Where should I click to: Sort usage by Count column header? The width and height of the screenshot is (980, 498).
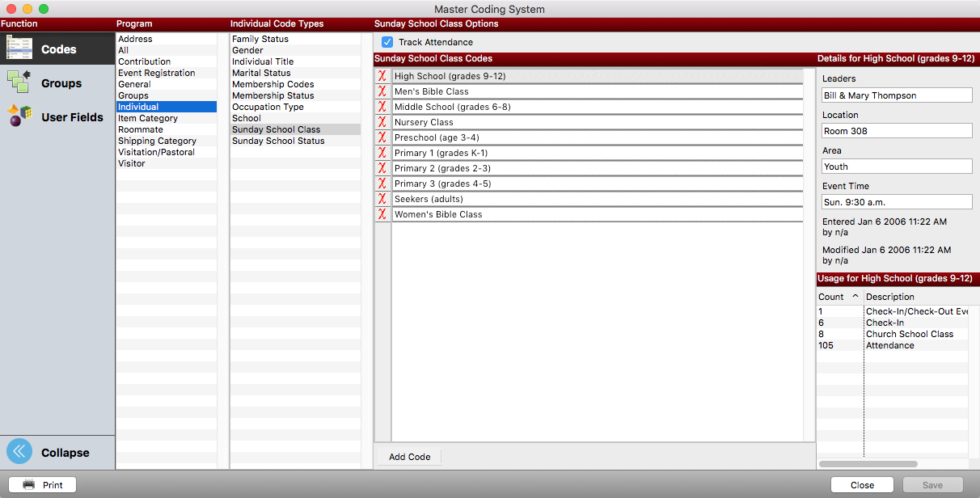838,297
